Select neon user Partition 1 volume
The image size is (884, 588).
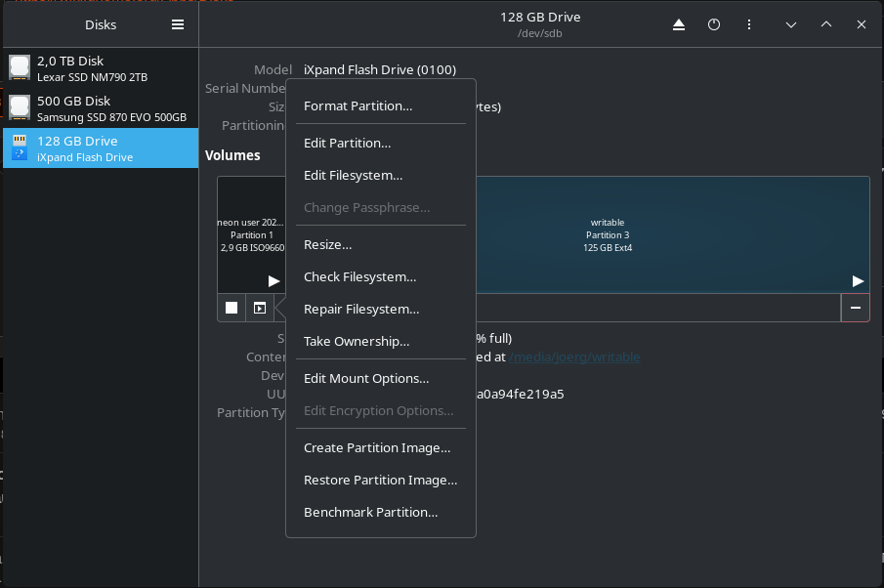[x=250, y=234]
